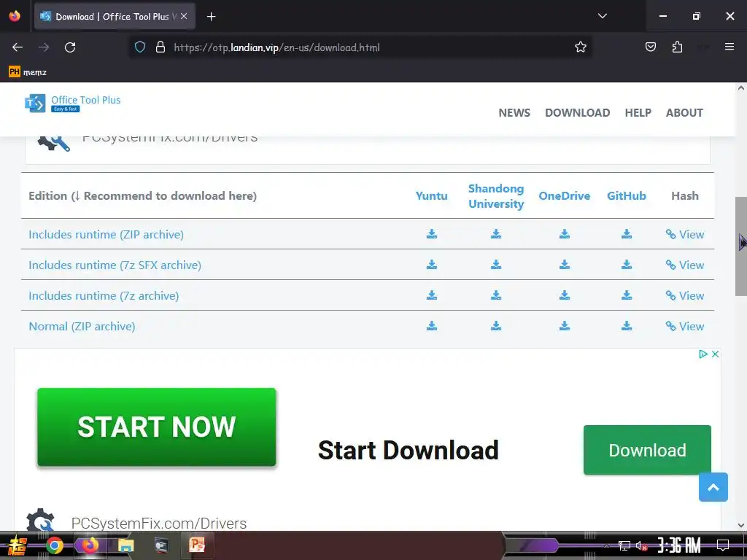Open File Explorer from the taskbar
This screenshot has width=747, height=560.
(x=125, y=545)
